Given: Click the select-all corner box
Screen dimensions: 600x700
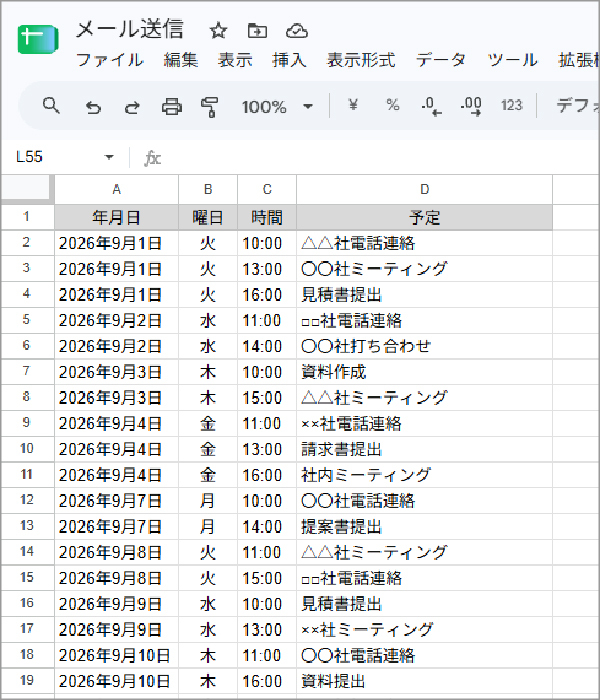Looking at the screenshot, I should point(28,189).
